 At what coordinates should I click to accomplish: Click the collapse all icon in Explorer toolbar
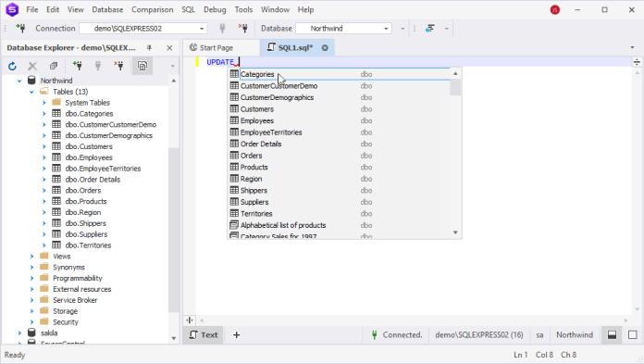point(54,66)
